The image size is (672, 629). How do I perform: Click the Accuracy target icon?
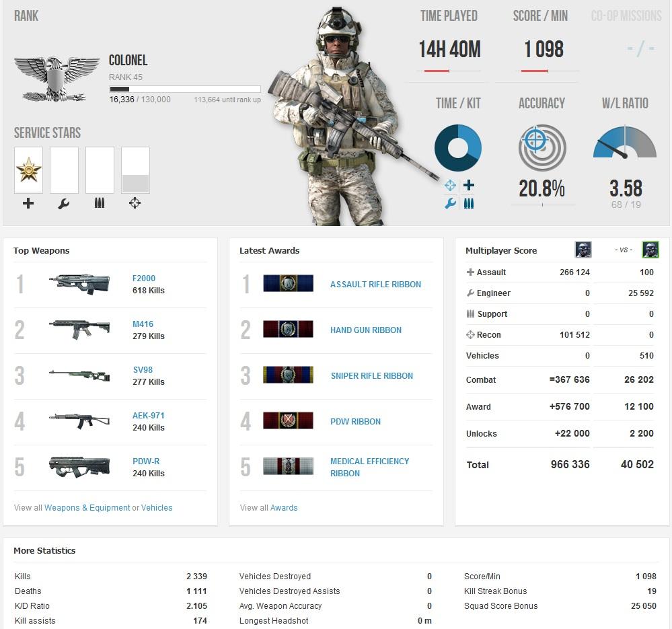(542, 148)
